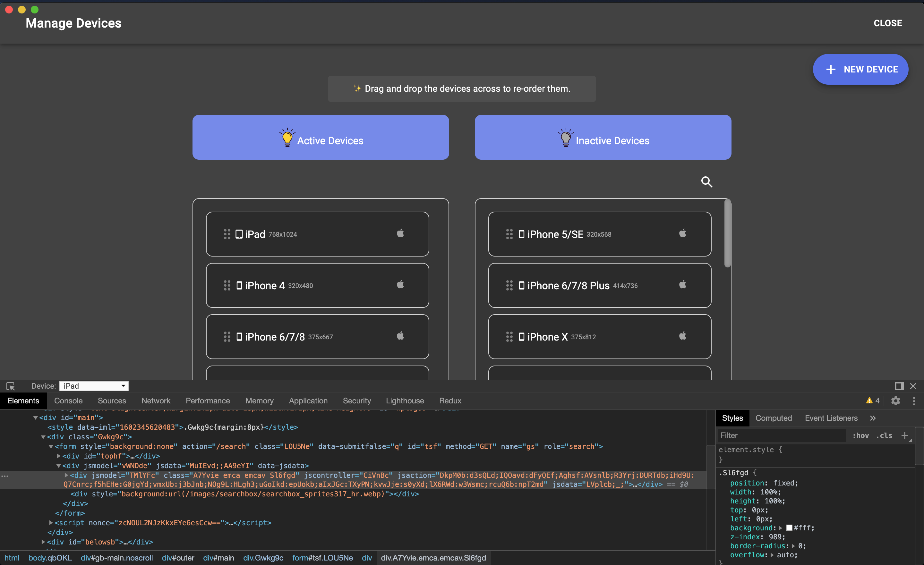Click the Apple logo on iPhone 5/SE card
The image size is (924, 565).
682,233
